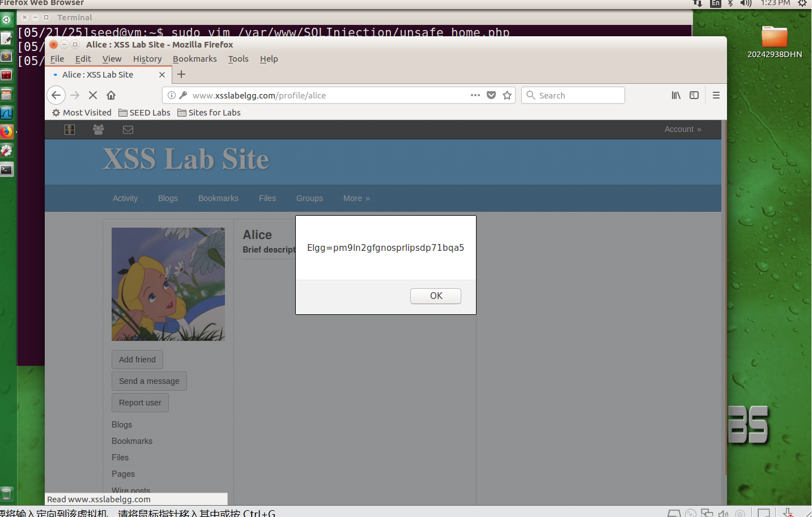The image size is (812, 517).
Task: Open the Edit menu
Action: 83,59
